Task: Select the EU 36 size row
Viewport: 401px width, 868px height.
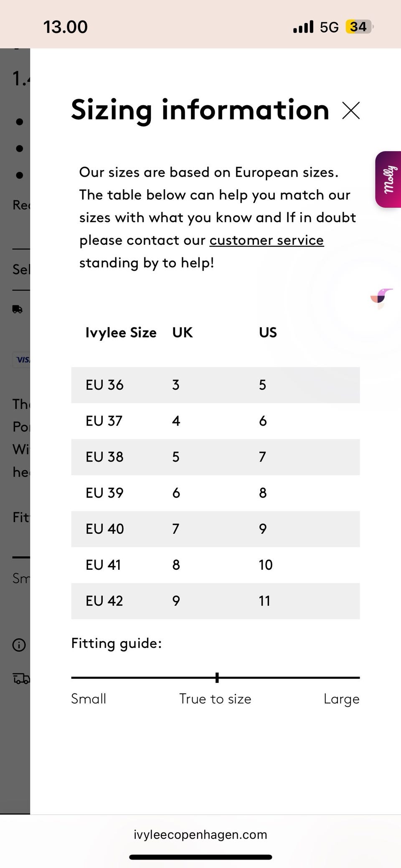Action: pyautogui.click(x=215, y=385)
